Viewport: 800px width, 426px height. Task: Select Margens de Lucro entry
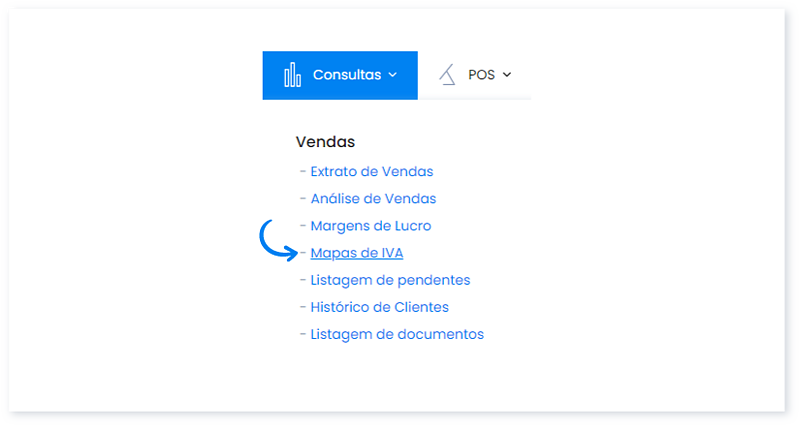pyautogui.click(x=370, y=226)
